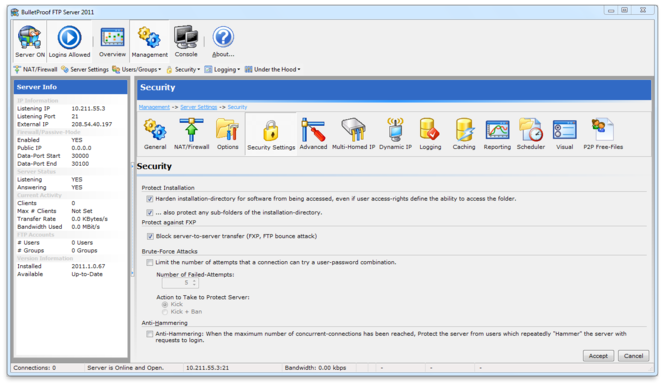Open the Caching icon

coord(464,130)
